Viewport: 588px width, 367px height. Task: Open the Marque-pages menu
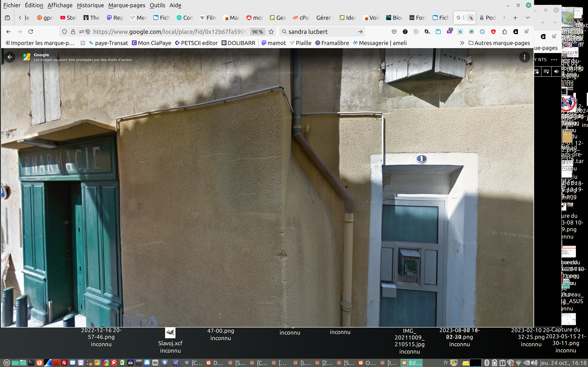pos(127,5)
